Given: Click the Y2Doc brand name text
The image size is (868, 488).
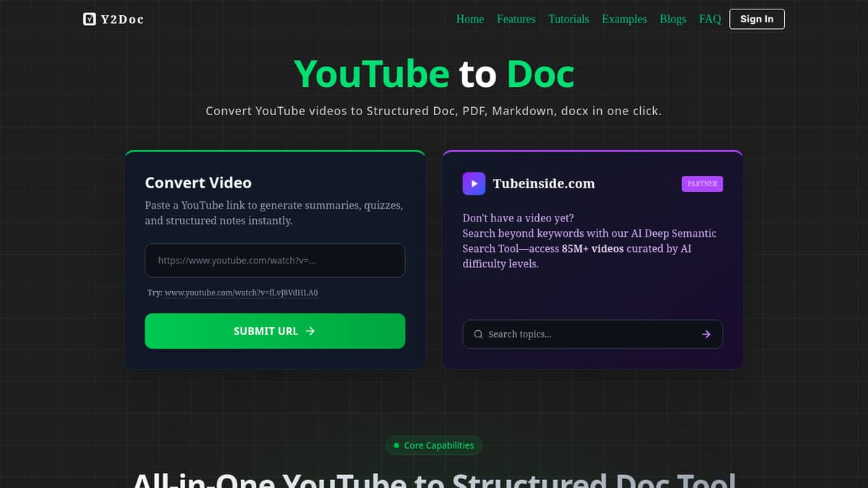Looking at the screenshot, I should 123,20.
